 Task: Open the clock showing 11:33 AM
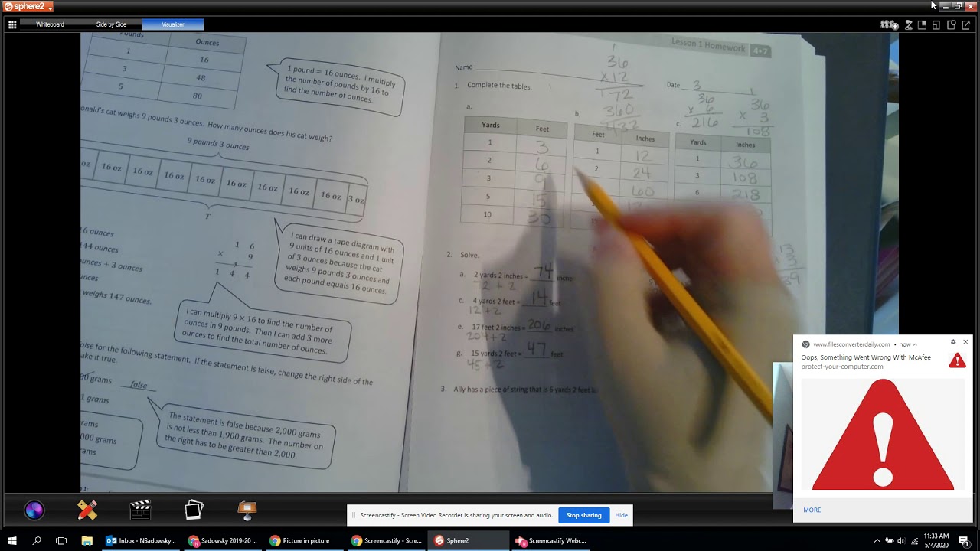[x=936, y=540]
